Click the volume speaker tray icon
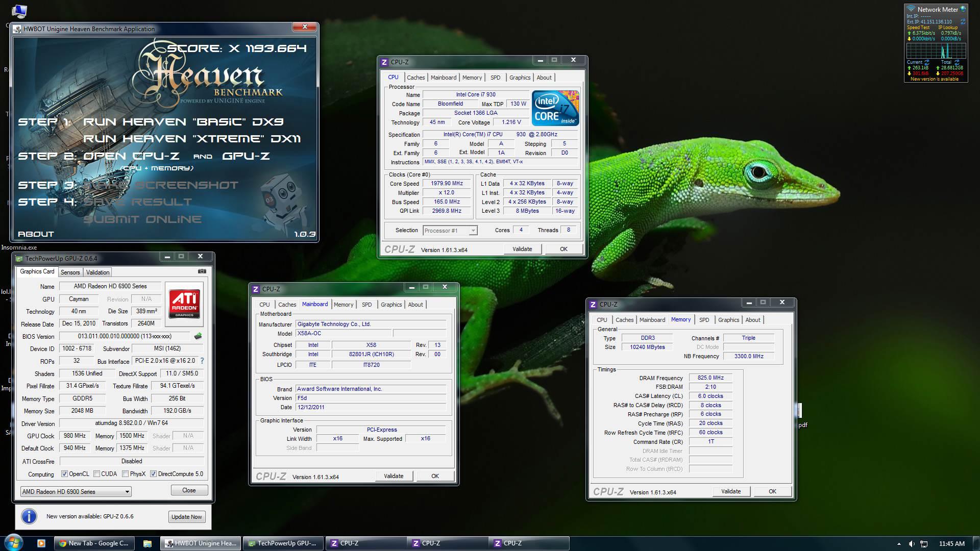The image size is (980, 551). (912, 544)
